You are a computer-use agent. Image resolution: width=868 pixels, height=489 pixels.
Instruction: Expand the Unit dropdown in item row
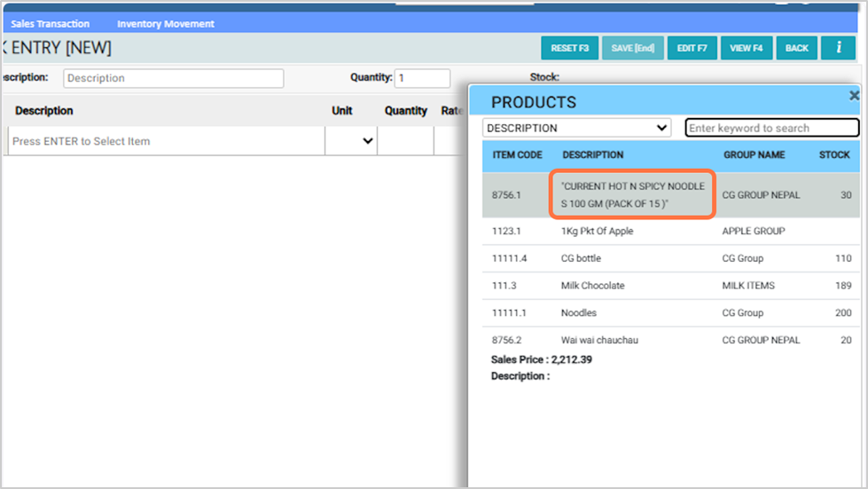point(351,141)
